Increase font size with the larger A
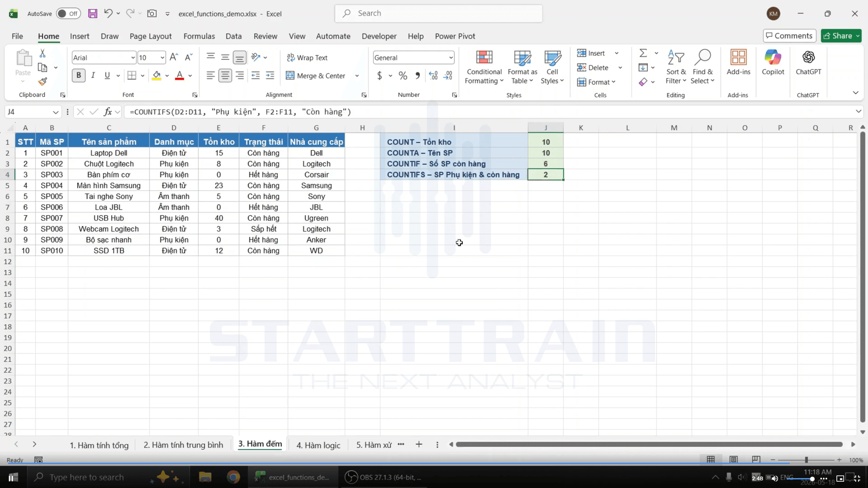 [x=174, y=57]
